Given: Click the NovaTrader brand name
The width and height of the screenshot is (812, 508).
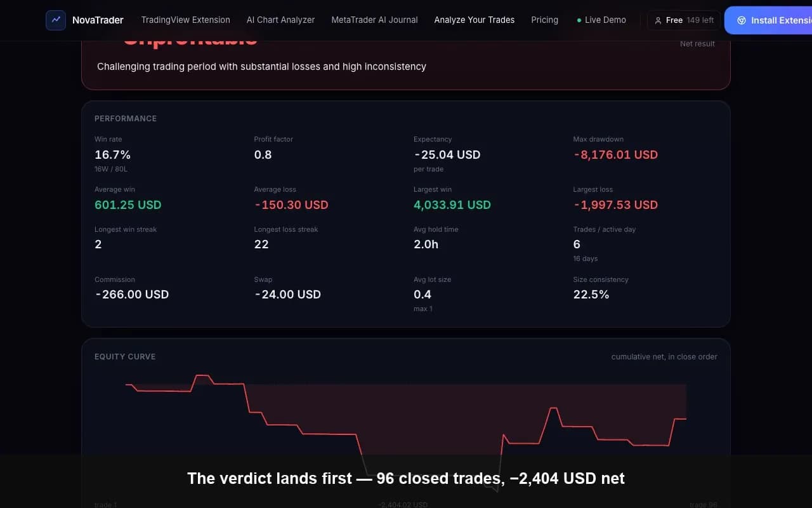Looking at the screenshot, I should click(98, 20).
